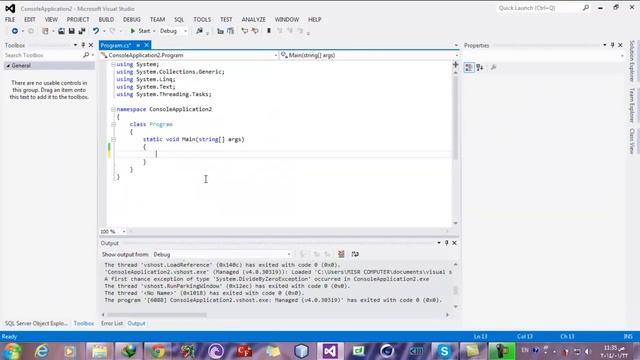Click the Clear All output icon

pos(341,254)
